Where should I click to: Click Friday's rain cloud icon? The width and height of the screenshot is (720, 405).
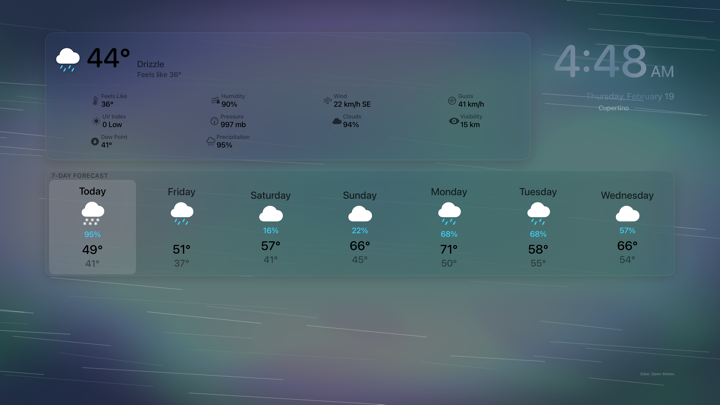point(182,214)
